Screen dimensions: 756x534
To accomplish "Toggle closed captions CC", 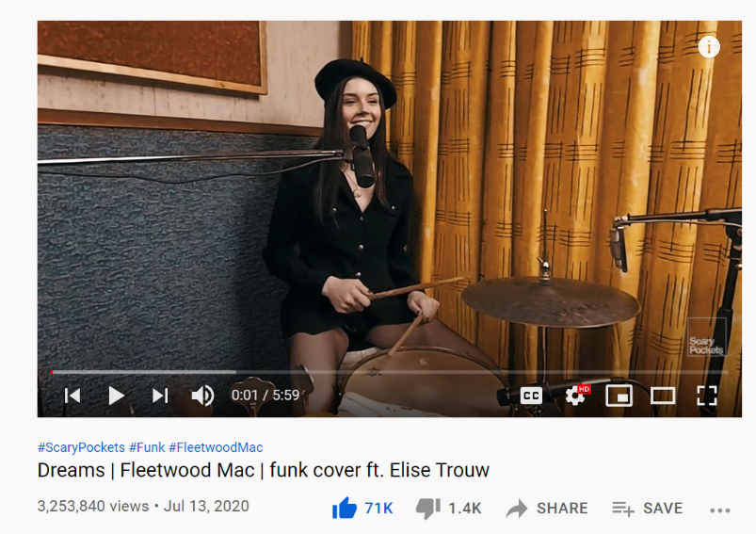I will pyautogui.click(x=531, y=396).
